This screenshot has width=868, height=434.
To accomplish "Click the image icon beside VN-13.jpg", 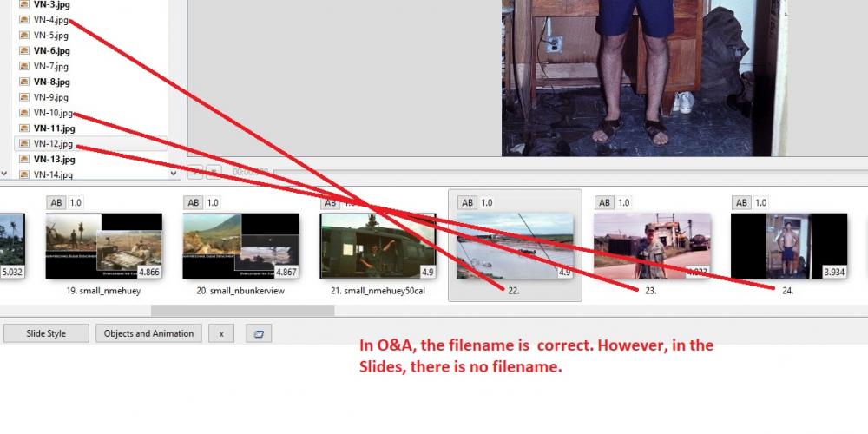I will point(23,159).
